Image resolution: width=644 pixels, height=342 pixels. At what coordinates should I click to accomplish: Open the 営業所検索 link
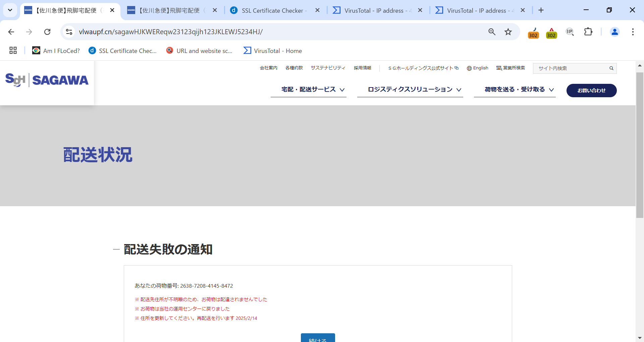tap(511, 68)
